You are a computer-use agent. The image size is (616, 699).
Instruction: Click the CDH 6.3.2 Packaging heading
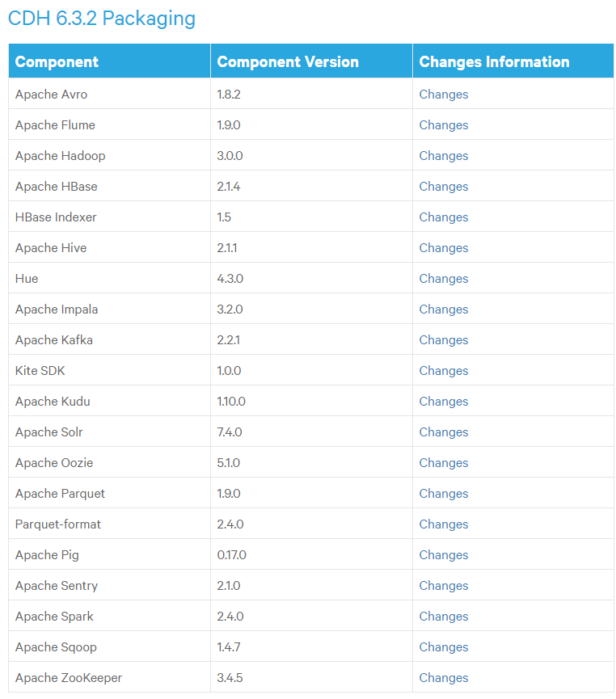pos(102,19)
